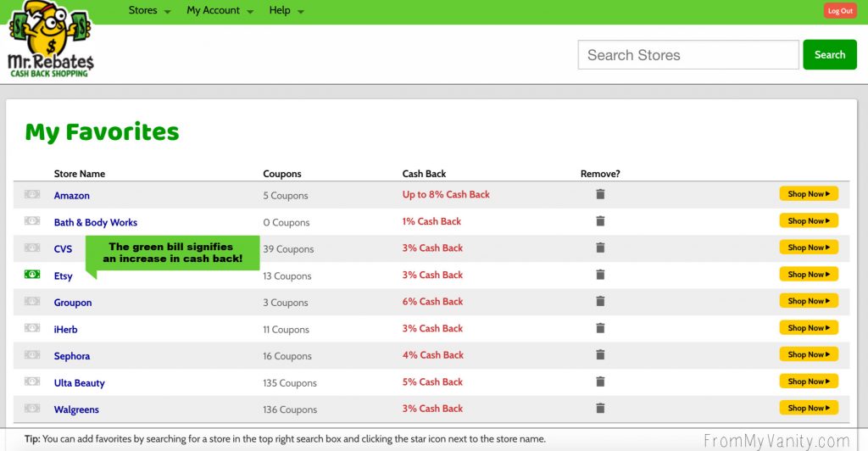Click the gray bill icon beside Bath & Body Works
868x451 pixels.
click(x=32, y=220)
